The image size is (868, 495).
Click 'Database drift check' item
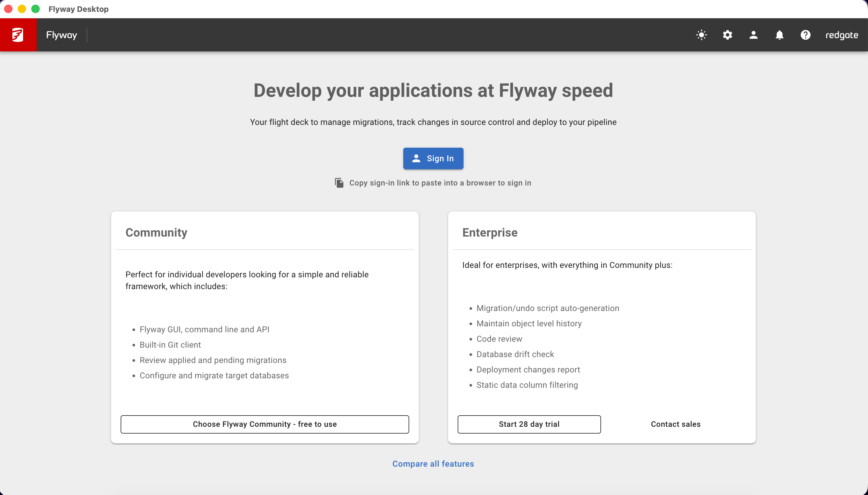[x=515, y=354]
